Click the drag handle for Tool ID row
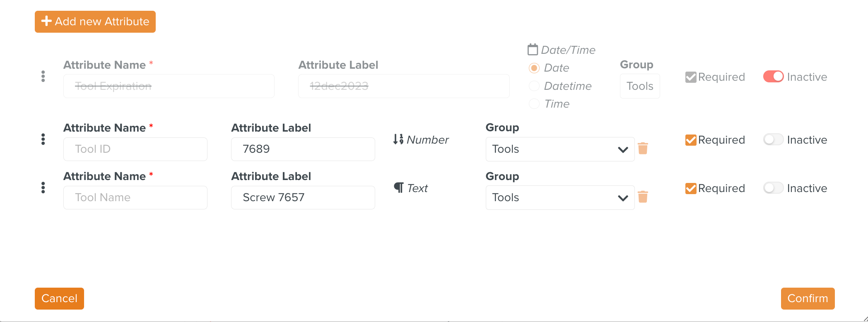This screenshot has height=322, width=868. tap(43, 139)
